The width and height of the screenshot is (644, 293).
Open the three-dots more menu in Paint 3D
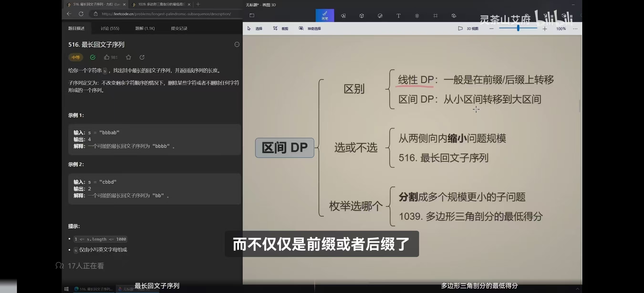[x=575, y=29]
